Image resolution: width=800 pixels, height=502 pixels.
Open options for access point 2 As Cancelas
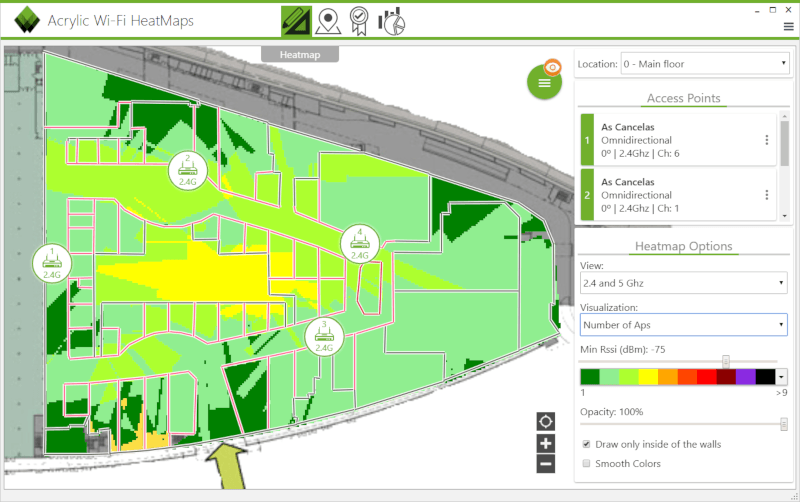click(x=766, y=195)
